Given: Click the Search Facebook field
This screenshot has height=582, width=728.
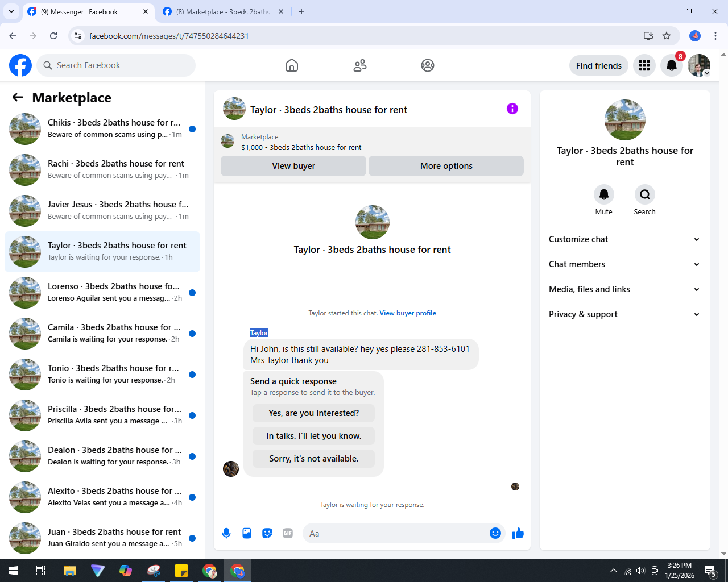Looking at the screenshot, I should pyautogui.click(x=116, y=65).
